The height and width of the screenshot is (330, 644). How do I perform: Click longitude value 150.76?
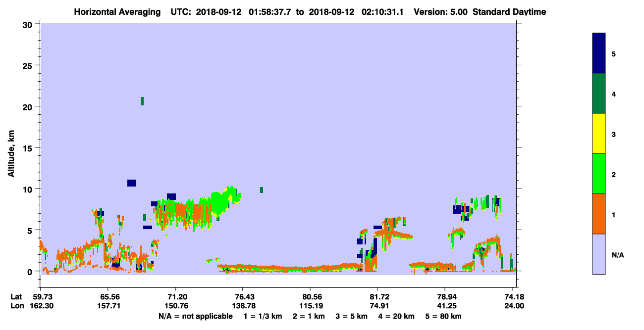(175, 306)
